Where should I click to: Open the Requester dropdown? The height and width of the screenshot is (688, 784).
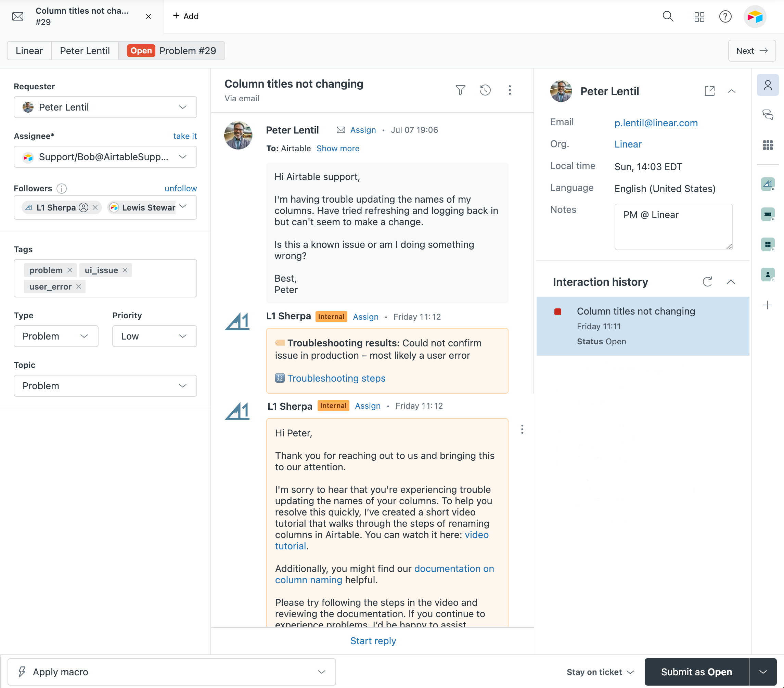click(105, 107)
